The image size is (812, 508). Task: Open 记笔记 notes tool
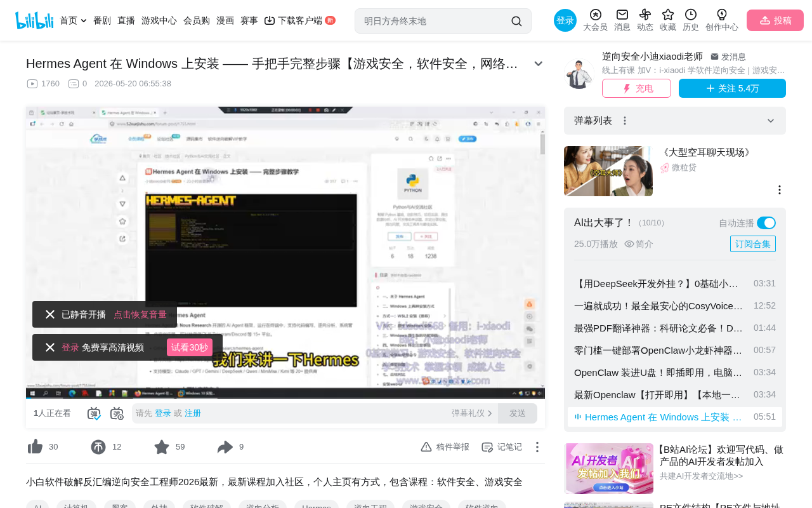(x=502, y=447)
